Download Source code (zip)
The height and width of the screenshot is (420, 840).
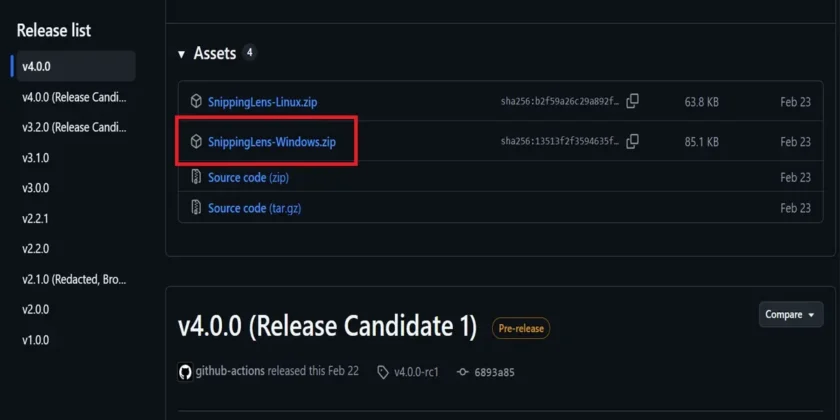click(x=248, y=177)
